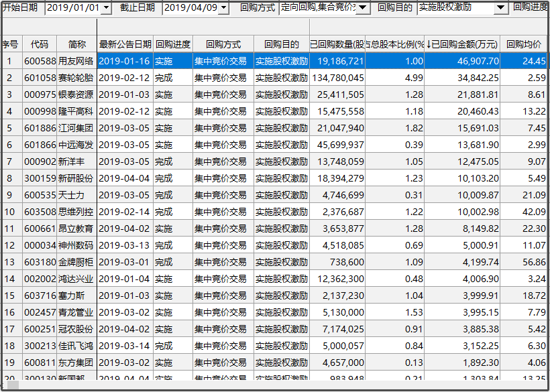Click 实施 progress cell for 青龙管业

[173, 312]
